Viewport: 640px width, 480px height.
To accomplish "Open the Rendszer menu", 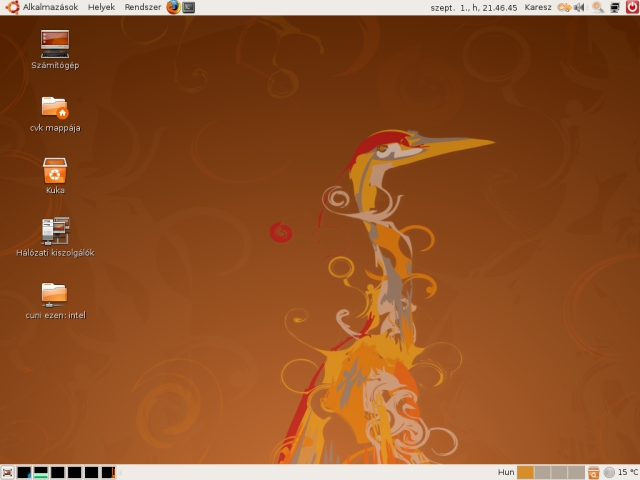I will tap(142, 7).
